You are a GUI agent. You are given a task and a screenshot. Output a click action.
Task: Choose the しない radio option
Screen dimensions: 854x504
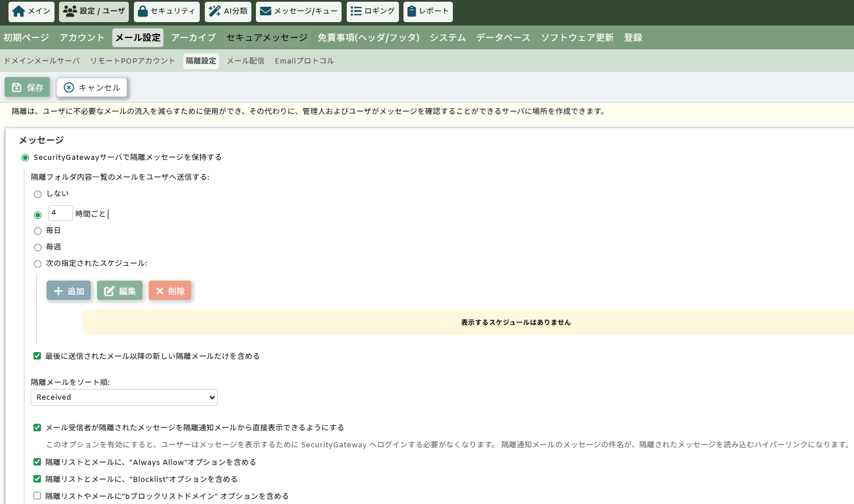point(38,194)
